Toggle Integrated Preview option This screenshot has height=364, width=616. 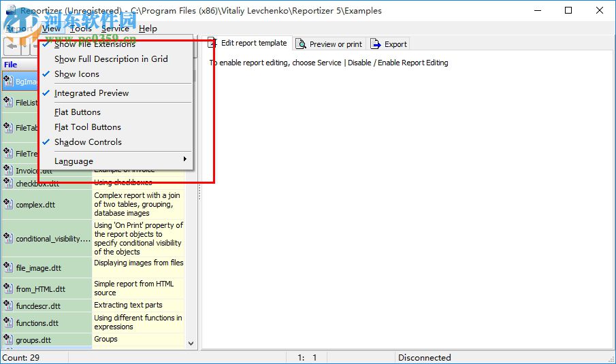[116, 93]
